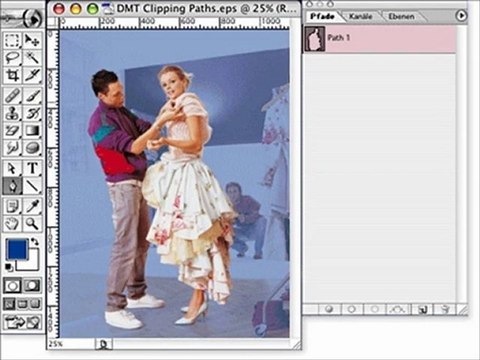Delete current path with trash icon

click(444, 309)
